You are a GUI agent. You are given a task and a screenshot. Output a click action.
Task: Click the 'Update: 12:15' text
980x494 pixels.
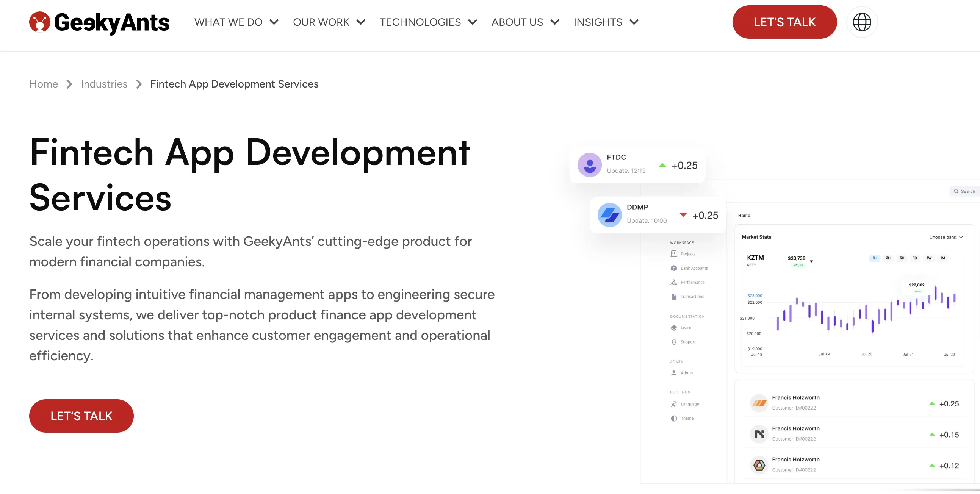626,171
